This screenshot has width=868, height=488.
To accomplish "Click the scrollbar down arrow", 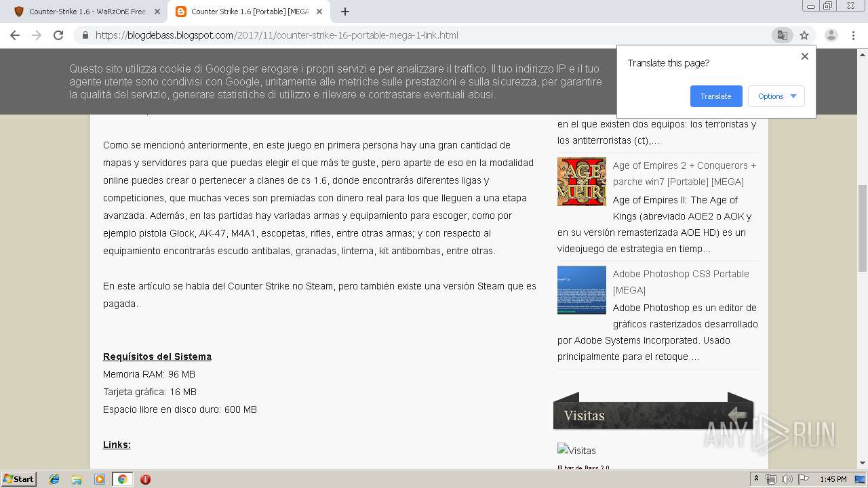I will click(863, 464).
